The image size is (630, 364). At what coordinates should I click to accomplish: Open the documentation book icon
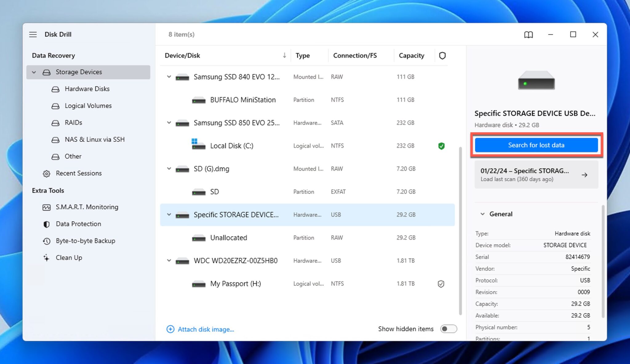529,34
